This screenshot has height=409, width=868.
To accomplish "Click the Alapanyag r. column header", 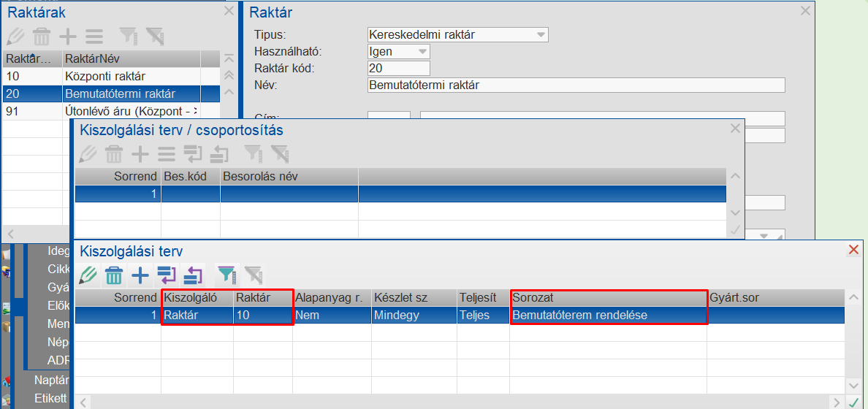I will pyautogui.click(x=332, y=298).
